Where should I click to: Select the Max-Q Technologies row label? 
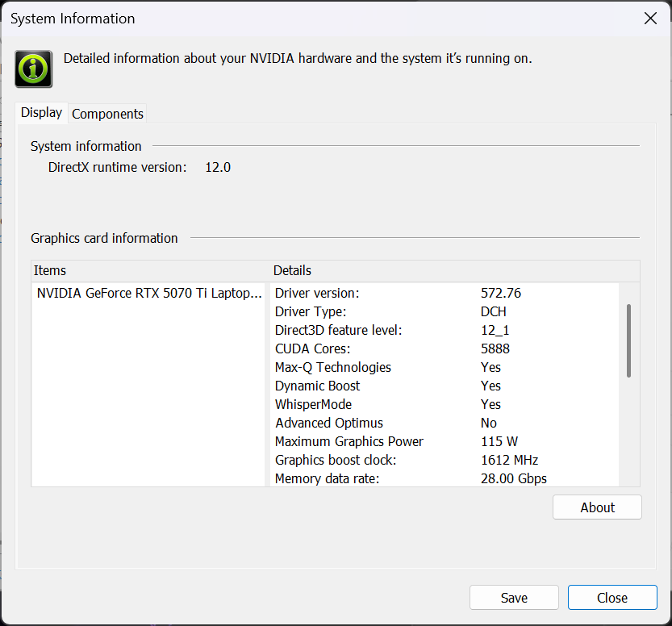point(333,367)
